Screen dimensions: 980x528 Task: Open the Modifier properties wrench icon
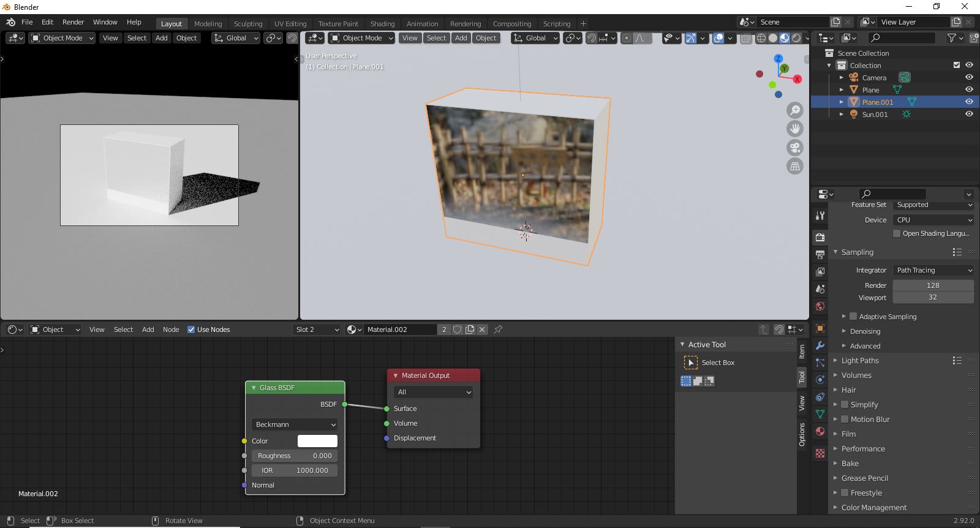820,345
